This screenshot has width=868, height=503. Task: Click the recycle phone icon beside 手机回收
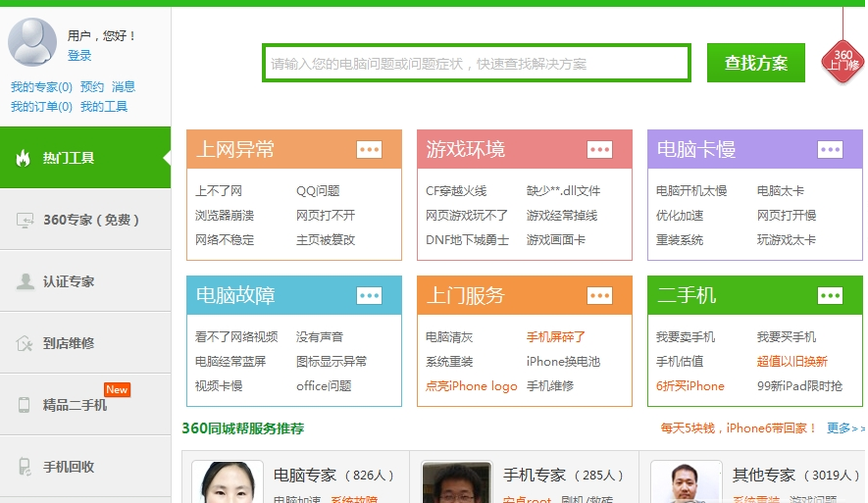(x=25, y=467)
